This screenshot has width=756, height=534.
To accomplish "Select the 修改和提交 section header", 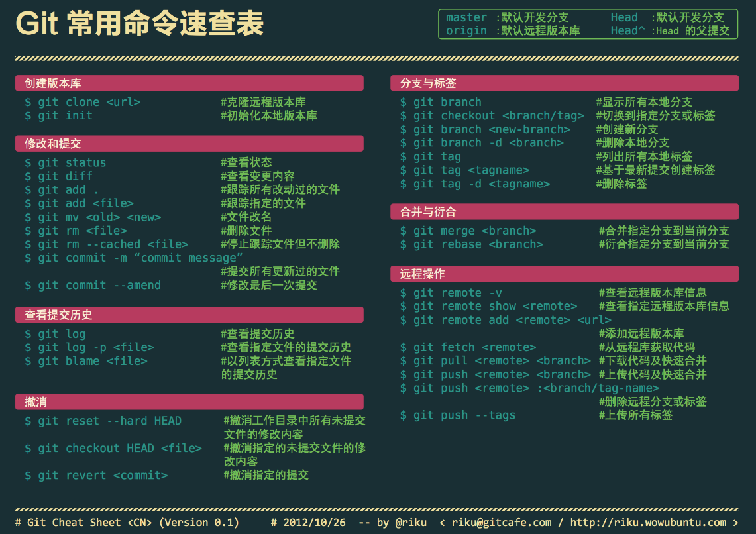I will 189,144.
